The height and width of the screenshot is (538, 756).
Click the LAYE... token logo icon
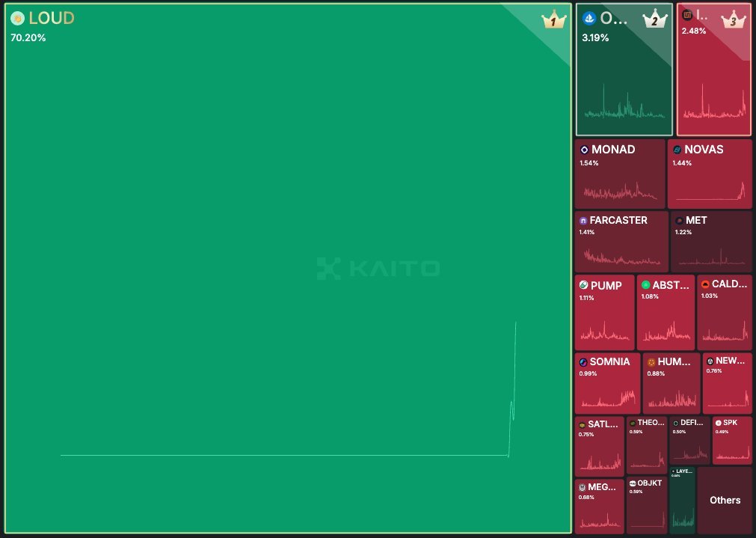pos(674,471)
